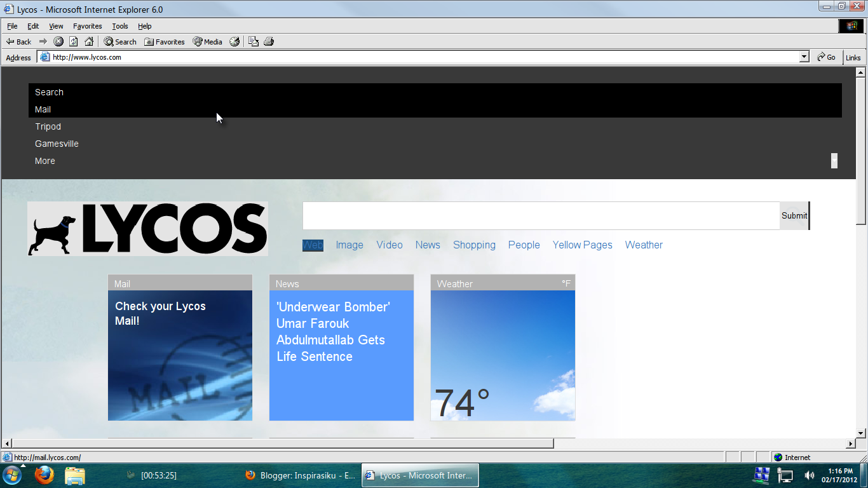This screenshot has width=868, height=488.
Task: Open the Search pane from the toolbar
Action: 121,41
